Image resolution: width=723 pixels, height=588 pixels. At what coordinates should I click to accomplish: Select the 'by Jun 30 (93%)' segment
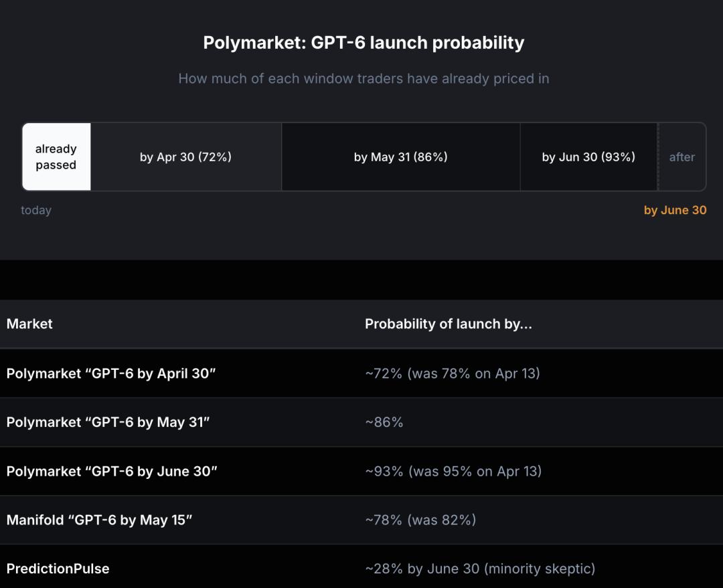(588, 157)
